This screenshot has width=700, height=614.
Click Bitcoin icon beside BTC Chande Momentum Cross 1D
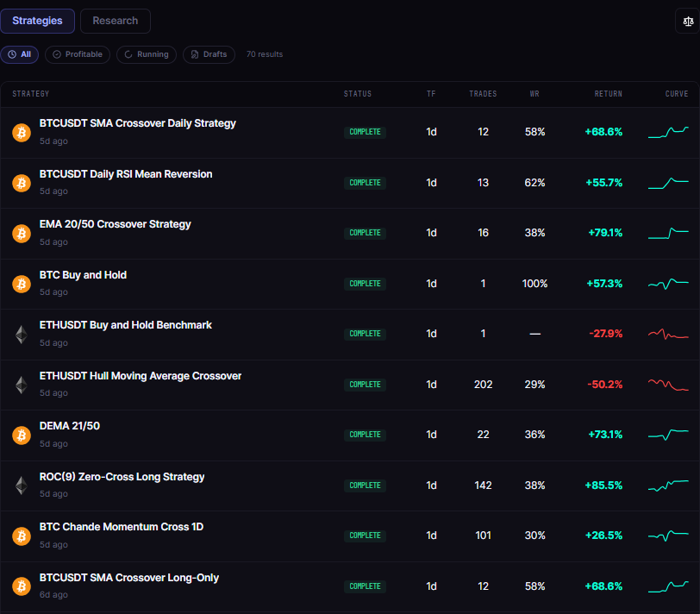tap(22, 536)
